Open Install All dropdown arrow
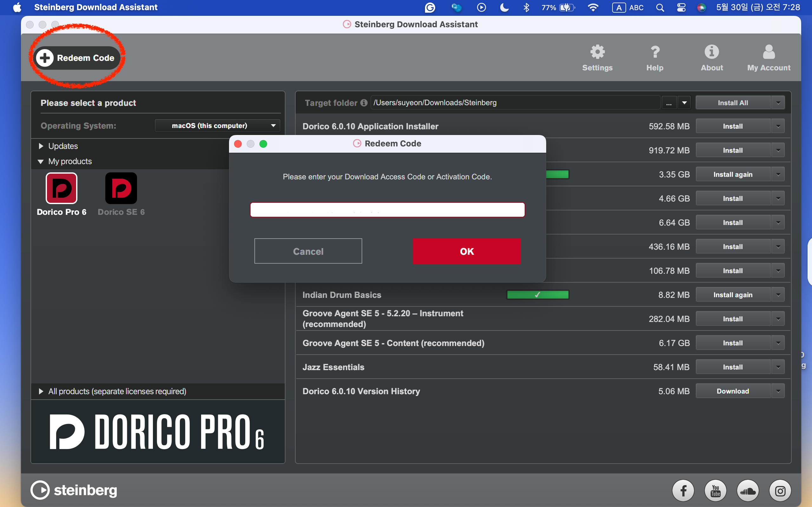 click(x=778, y=103)
